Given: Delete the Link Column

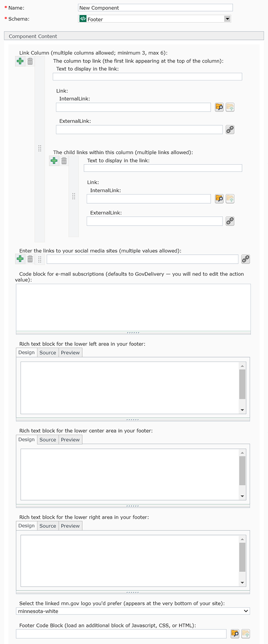Looking at the screenshot, I should [x=30, y=62].
